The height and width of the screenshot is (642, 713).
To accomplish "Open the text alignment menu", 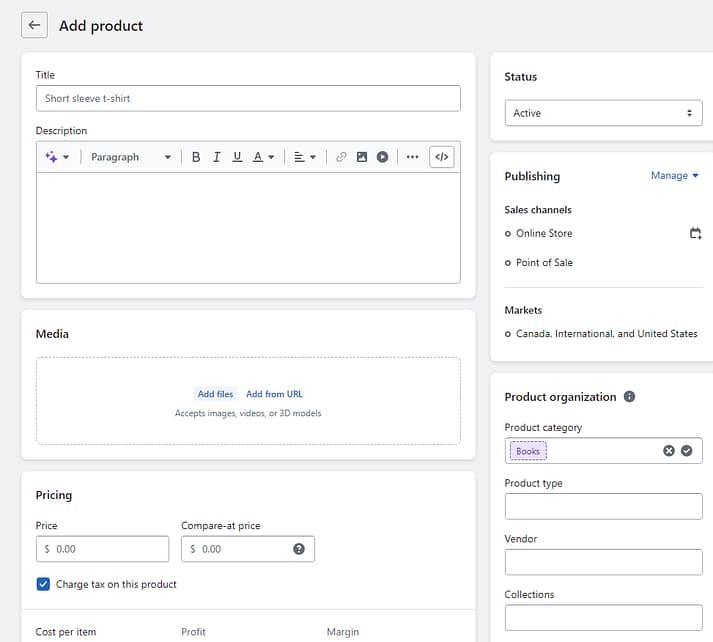I will [305, 157].
